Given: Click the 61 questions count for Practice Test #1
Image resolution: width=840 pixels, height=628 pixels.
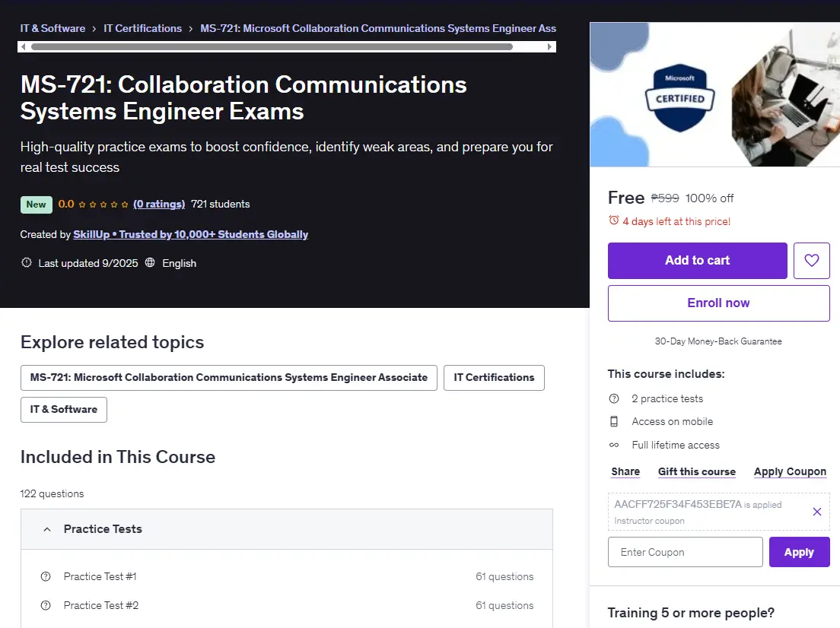Looking at the screenshot, I should 504,576.
